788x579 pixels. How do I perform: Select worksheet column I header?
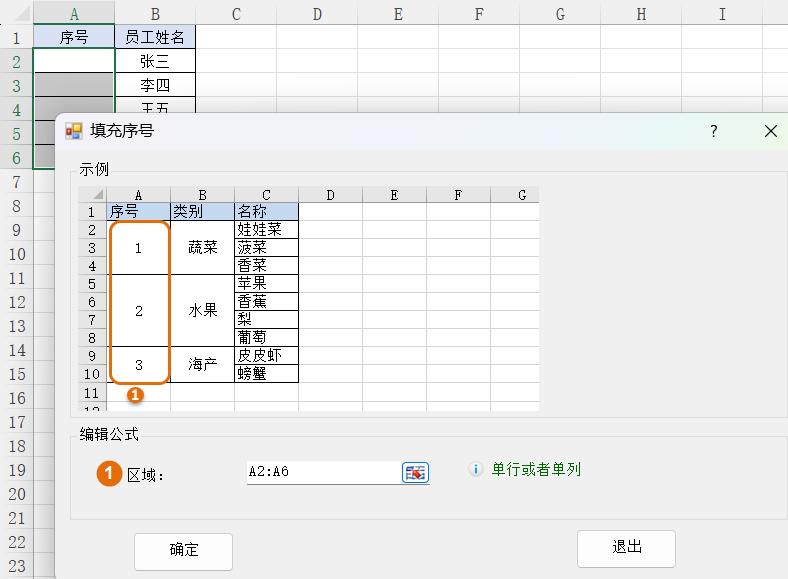pos(722,14)
